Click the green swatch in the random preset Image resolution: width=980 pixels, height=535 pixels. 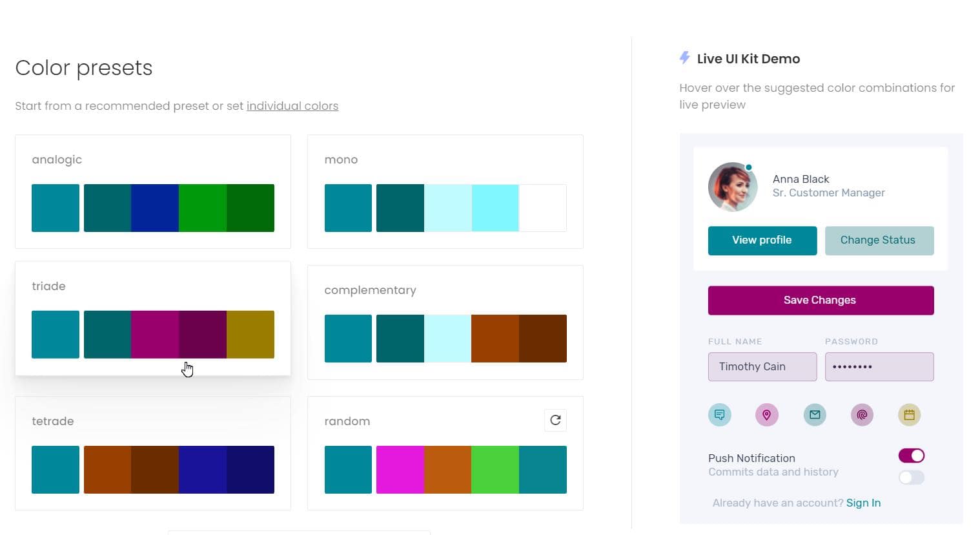click(495, 469)
